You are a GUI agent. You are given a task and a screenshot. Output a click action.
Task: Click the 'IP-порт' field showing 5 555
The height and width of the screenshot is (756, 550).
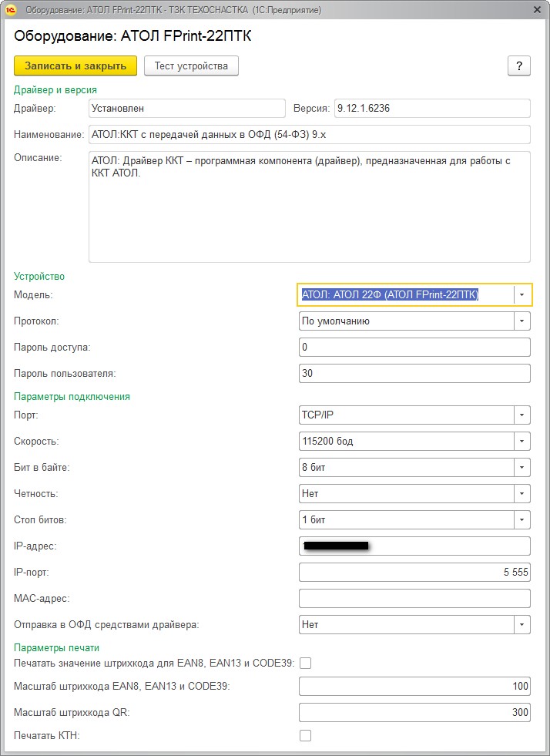coord(414,573)
